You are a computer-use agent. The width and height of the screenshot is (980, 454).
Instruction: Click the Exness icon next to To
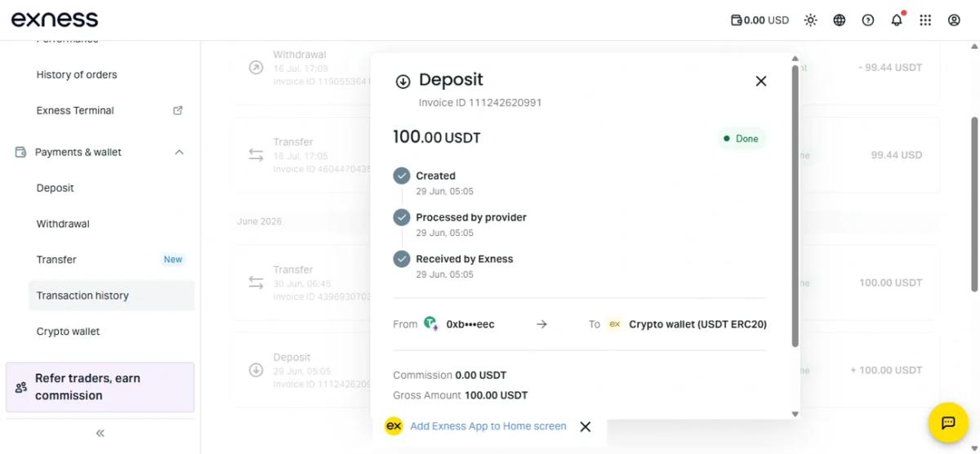(615, 324)
